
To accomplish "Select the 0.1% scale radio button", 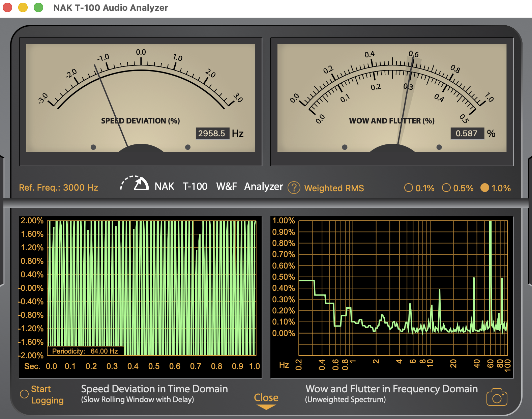I will pos(408,188).
